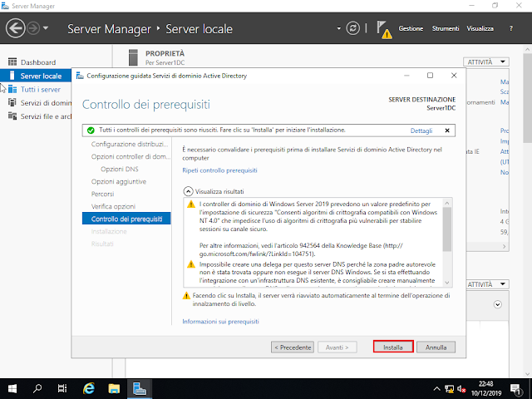Click the DNS delegation warning icon

[191, 264]
